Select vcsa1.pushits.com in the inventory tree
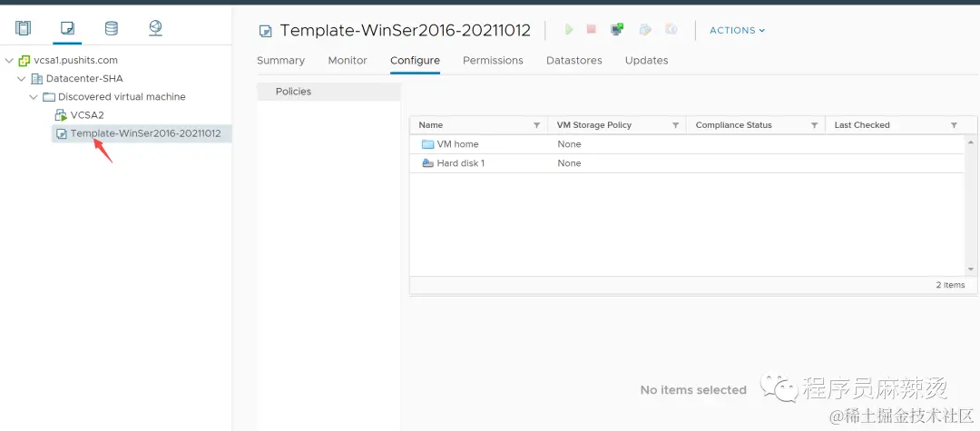980x431 pixels. pos(75,61)
